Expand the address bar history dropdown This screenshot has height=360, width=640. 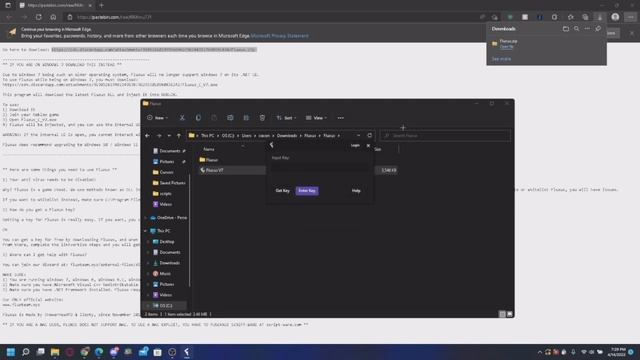tap(358, 136)
